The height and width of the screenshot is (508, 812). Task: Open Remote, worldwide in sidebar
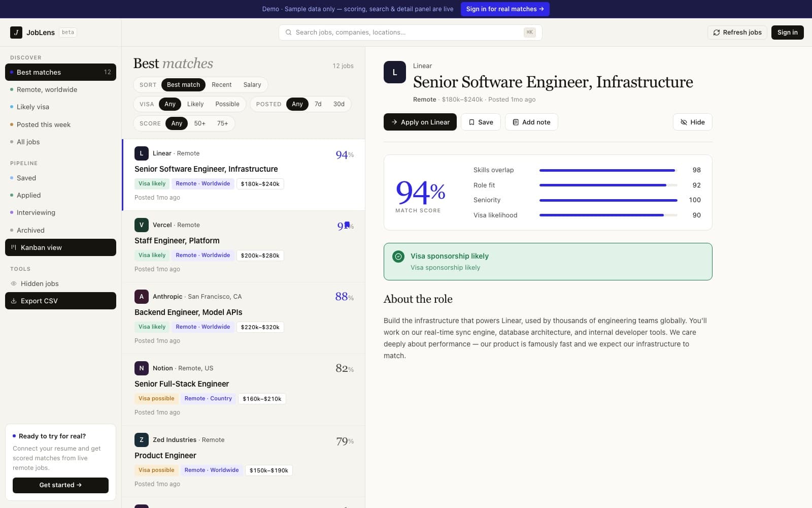pos(60,89)
